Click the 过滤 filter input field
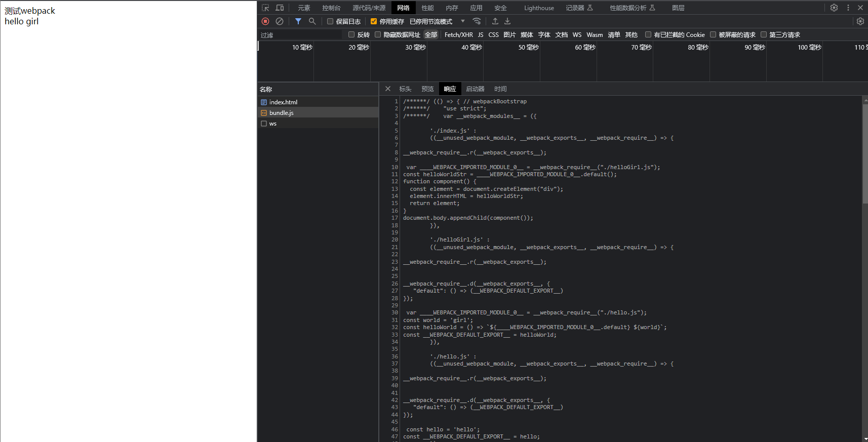 [x=301, y=35]
